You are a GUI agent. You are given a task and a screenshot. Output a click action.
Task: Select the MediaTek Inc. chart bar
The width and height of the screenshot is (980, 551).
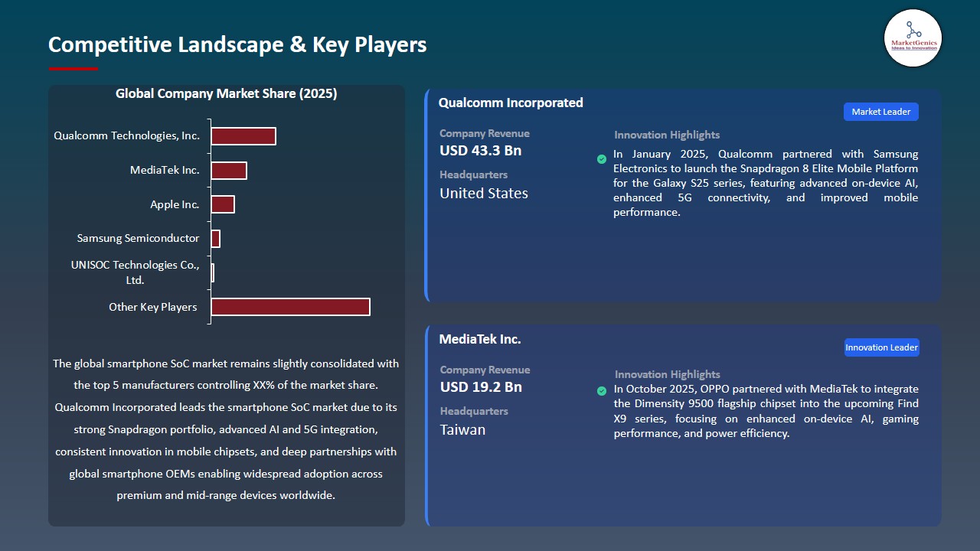(229, 171)
